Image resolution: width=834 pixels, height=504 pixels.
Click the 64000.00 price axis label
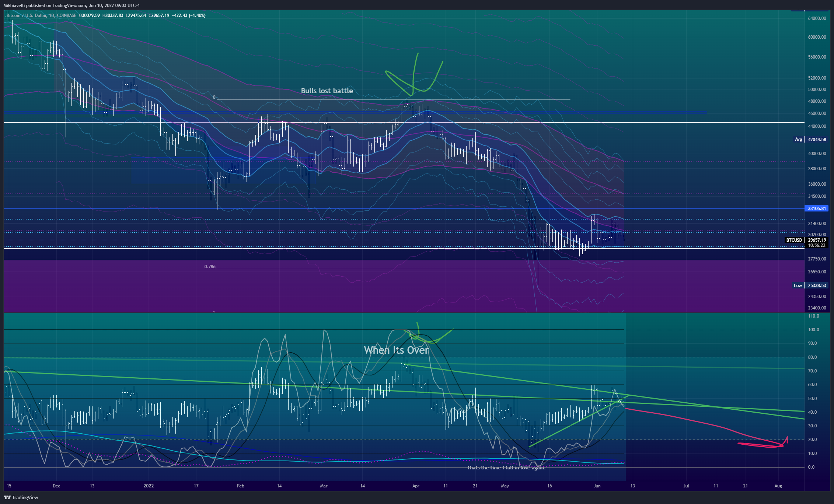pyautogui.click(x=817, y=18)
